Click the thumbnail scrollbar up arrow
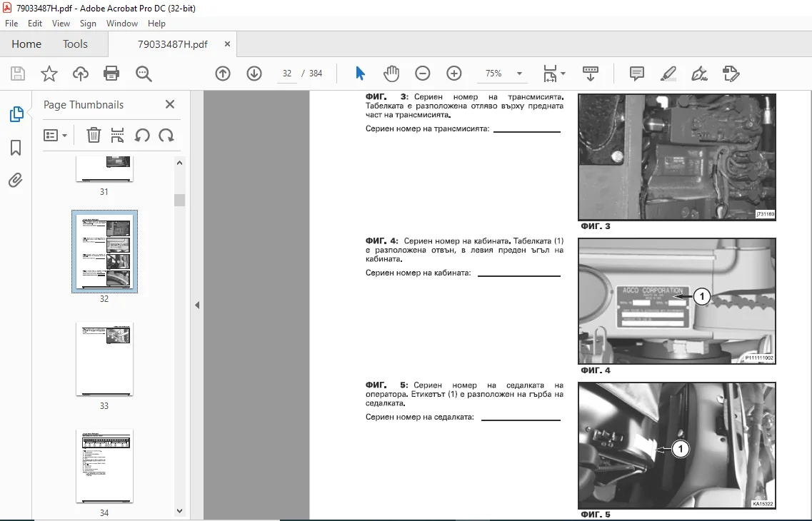Viewport: 812px width, 521px height. click(x=180, y=163)
